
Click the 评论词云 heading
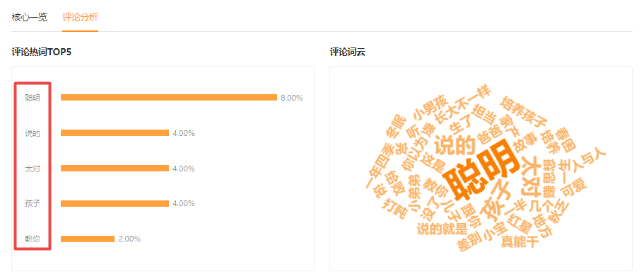tap(348, 52)
